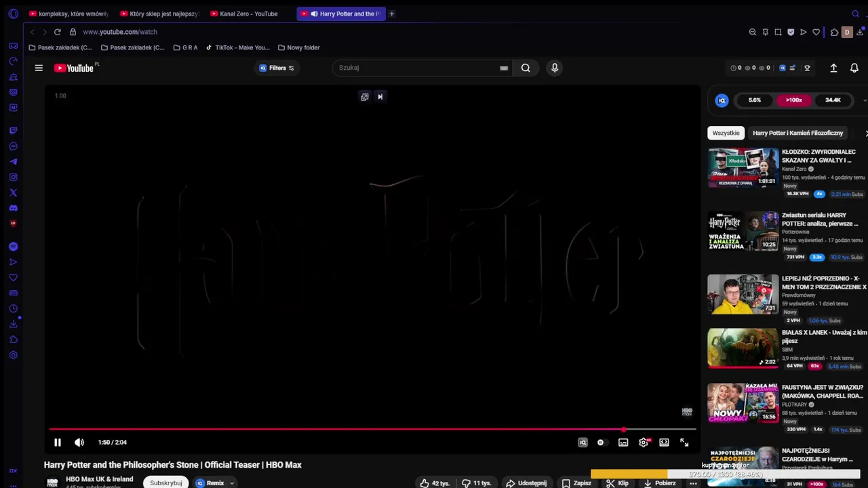This screenshot has width=868, height=488.
Task: Click the >100x vidIQ badge
Action: click(793, 100)
